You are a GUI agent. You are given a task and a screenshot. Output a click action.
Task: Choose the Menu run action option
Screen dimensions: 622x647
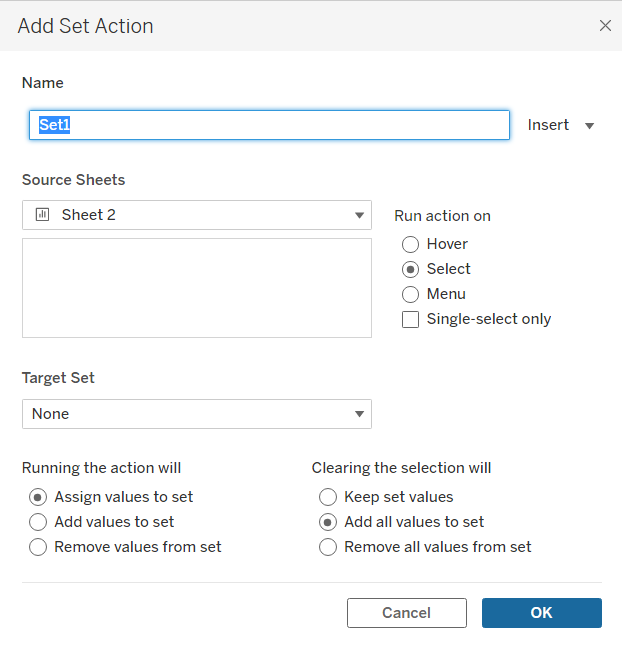pyautogui.click(x=410, y=294)
